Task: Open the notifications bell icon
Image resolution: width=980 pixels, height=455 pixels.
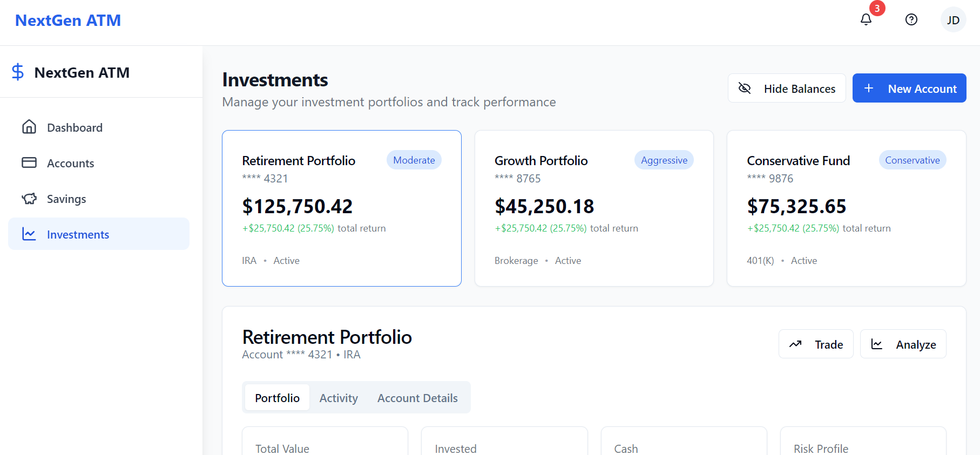Action: coord(866,19)
